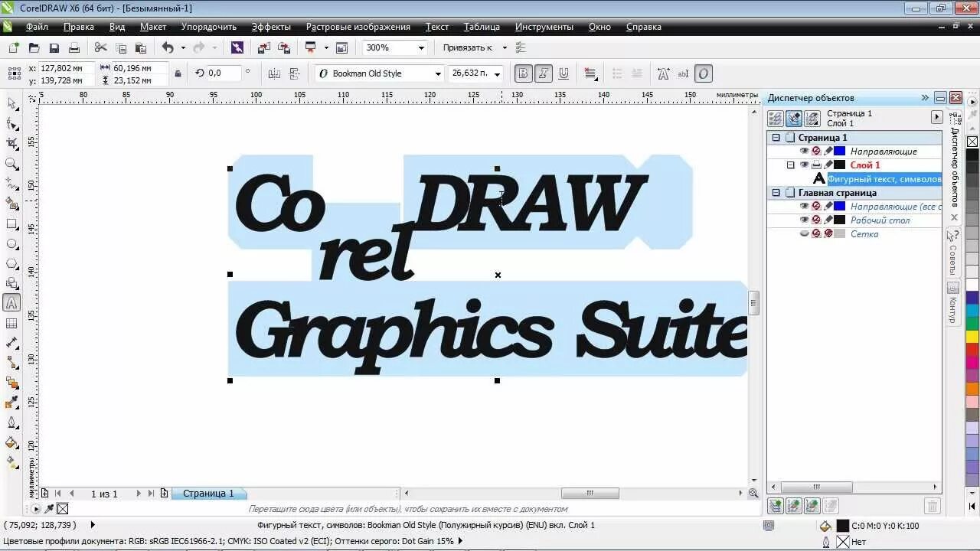The width and height of the screenshot is (980, 551).
Task: Switch to Страница 1 page tab
Action: click(x=208, y=494)
